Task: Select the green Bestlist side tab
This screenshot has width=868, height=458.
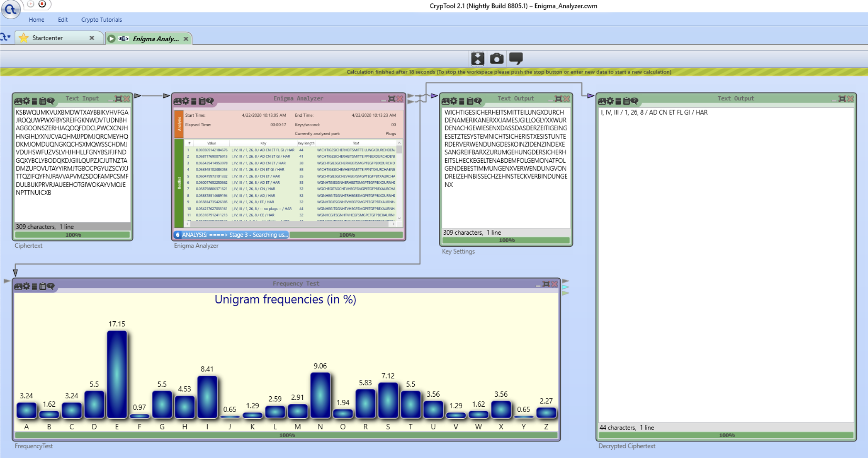Action: coord(179,183)
